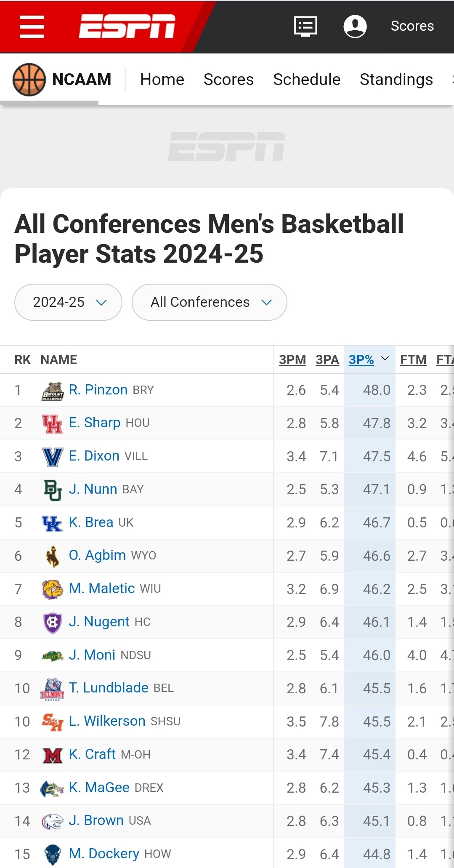454x868 pixels.
Task: Go to the Standings tab
Action: tap(396, 80)
